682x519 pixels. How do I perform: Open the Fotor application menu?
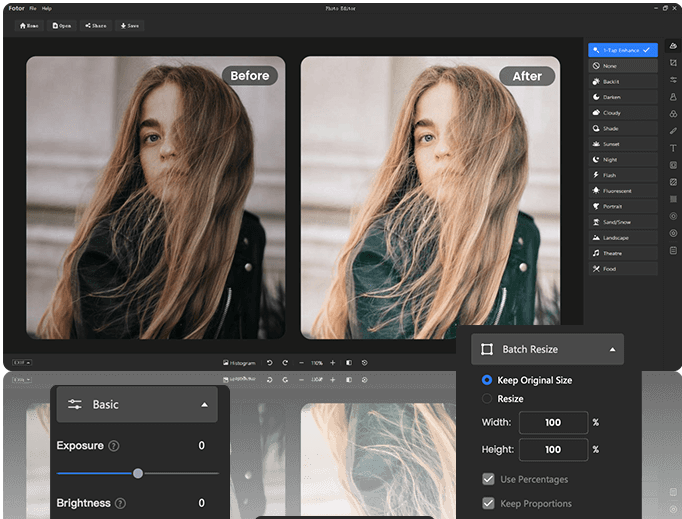pyautogui.click(x=17, y=8)
